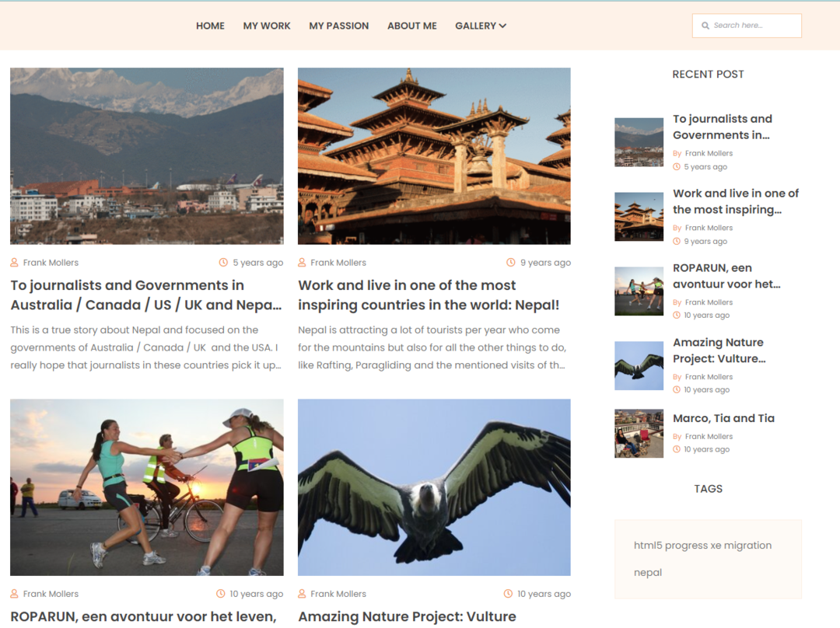The image size is (840, 628).
Task: Select the 'nepal' tag
Action: pos(648,572)
